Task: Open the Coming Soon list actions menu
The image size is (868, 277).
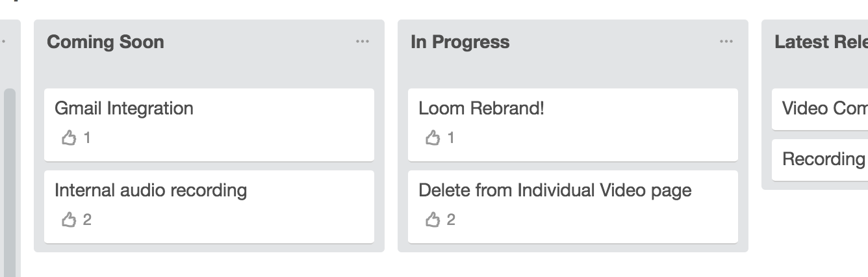Action: [x=363, y=42]
